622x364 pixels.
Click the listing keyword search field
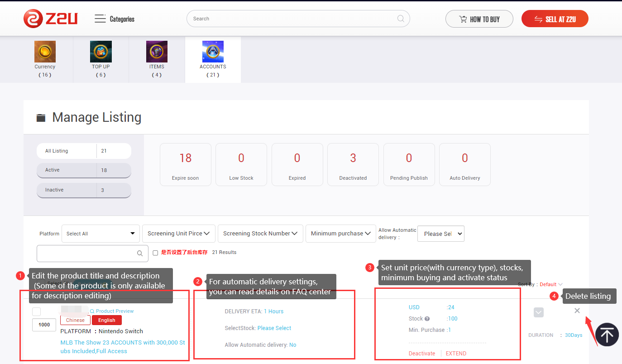87,254
